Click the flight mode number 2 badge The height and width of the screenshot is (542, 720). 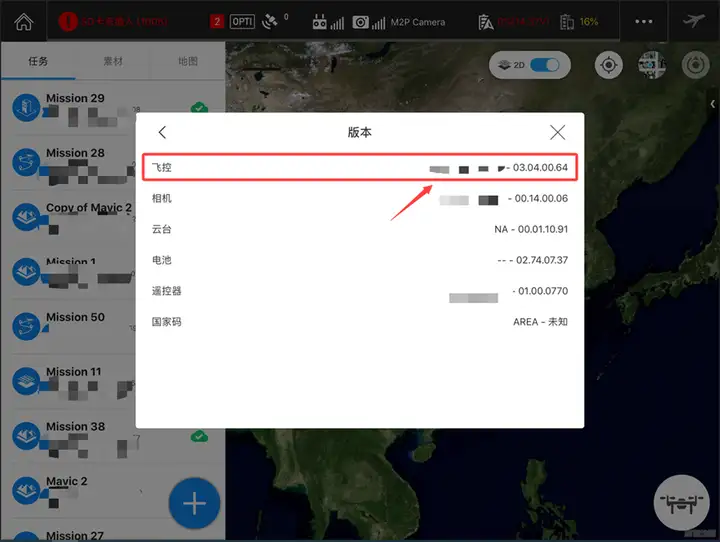click(x=217, y=22)
